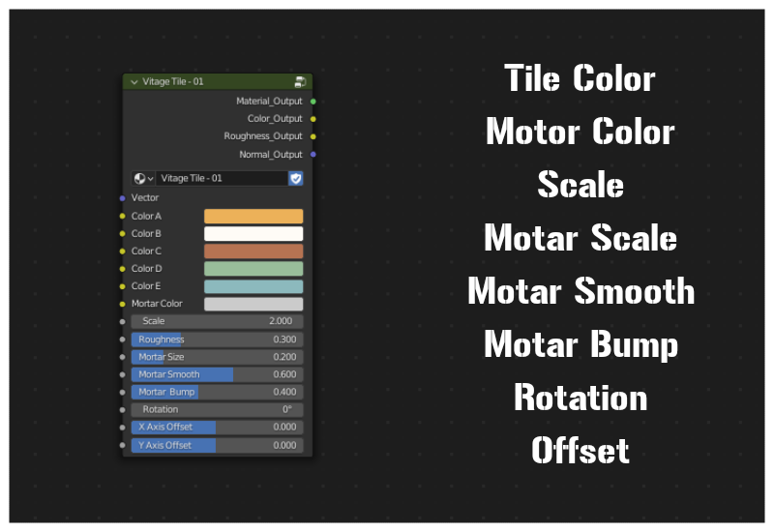Click the Scale value field
Screen dimensions: 774x532
click(x=217, y=321)
